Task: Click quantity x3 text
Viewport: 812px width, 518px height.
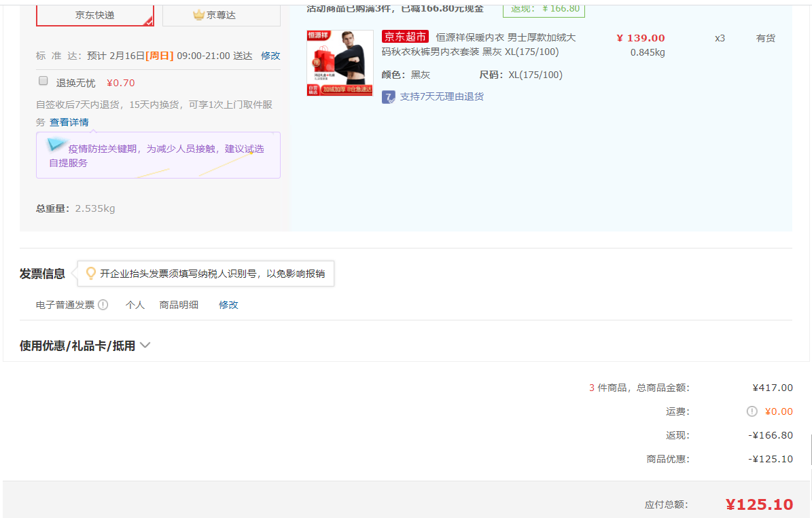Action: (x=720, y=38)
